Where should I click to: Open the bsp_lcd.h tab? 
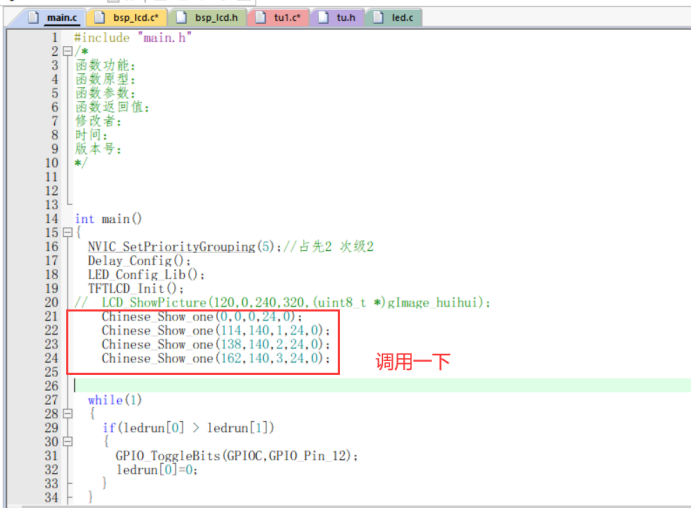[208, 18]
